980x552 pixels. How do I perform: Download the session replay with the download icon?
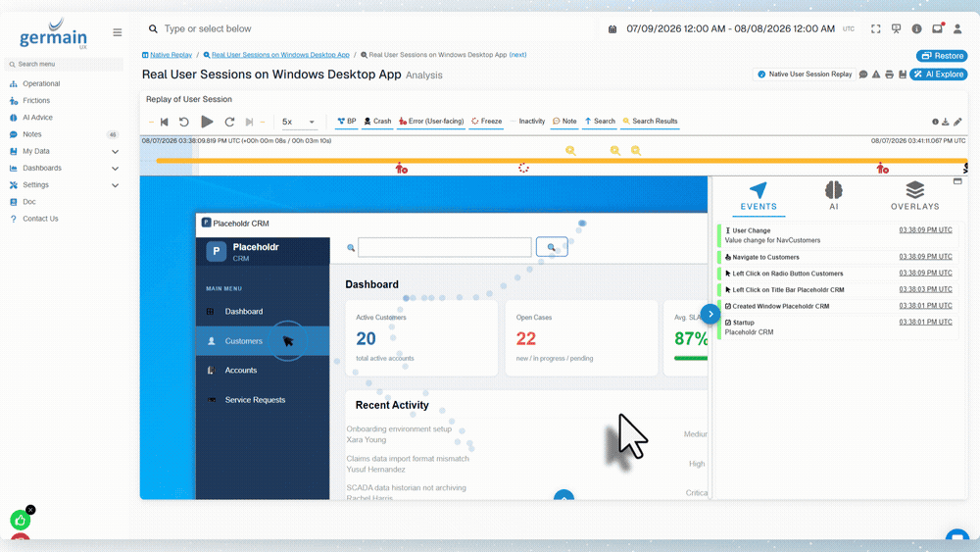click(x=946, y=122)
